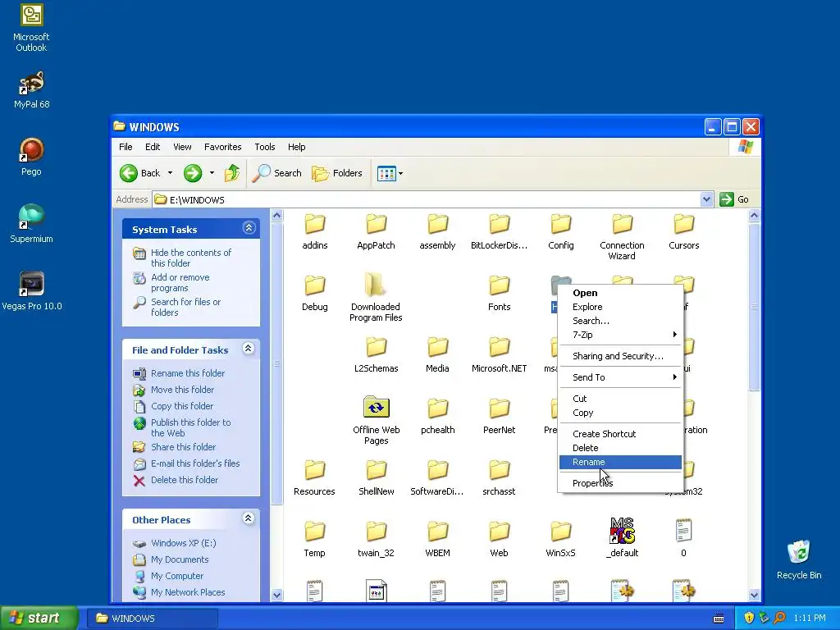Image resolution: width=840 pixels, height=630 pixels.
Task: Choose Create Shortcut in context menu
Action: click(x=620, y=434)
